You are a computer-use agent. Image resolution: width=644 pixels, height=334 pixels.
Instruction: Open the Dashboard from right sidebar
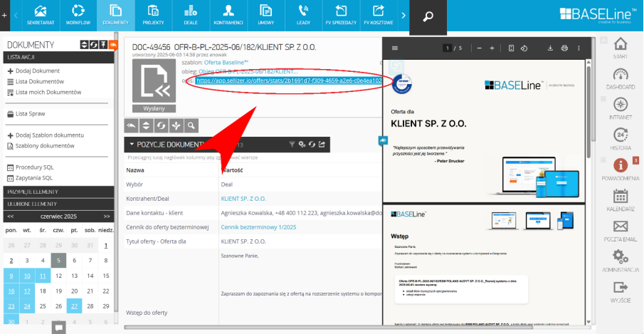tap(620, 78)
